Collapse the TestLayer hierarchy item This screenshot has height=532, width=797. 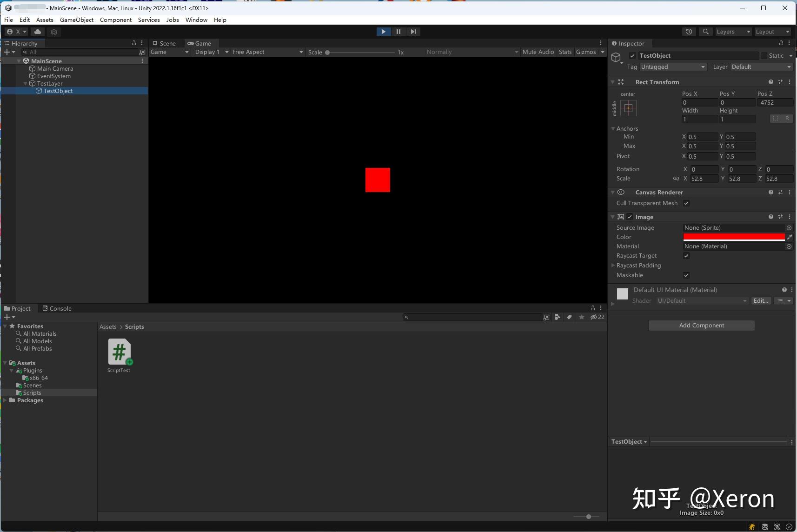[x=25, y=83]
